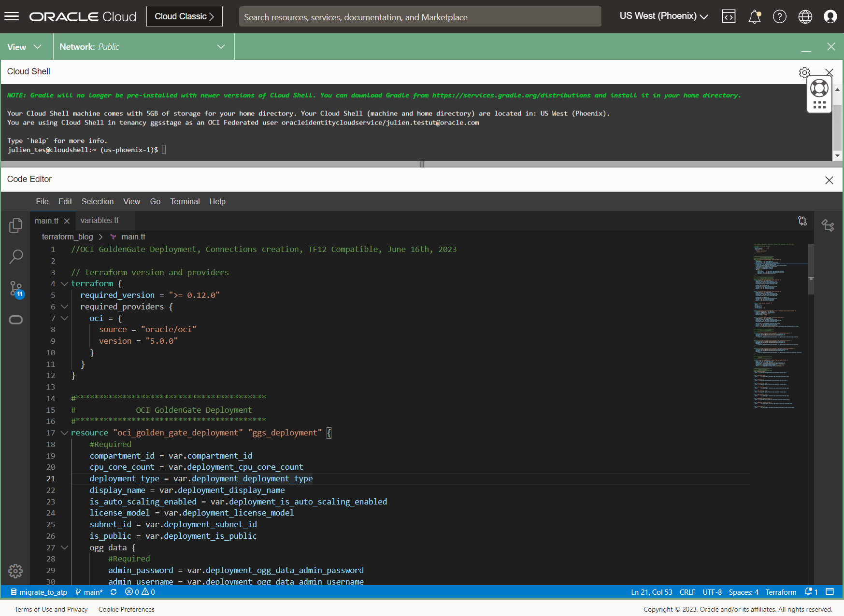Switch to the variables.tf tab
The width and height of the screenshot is (844, 616).
coord(99,220)
